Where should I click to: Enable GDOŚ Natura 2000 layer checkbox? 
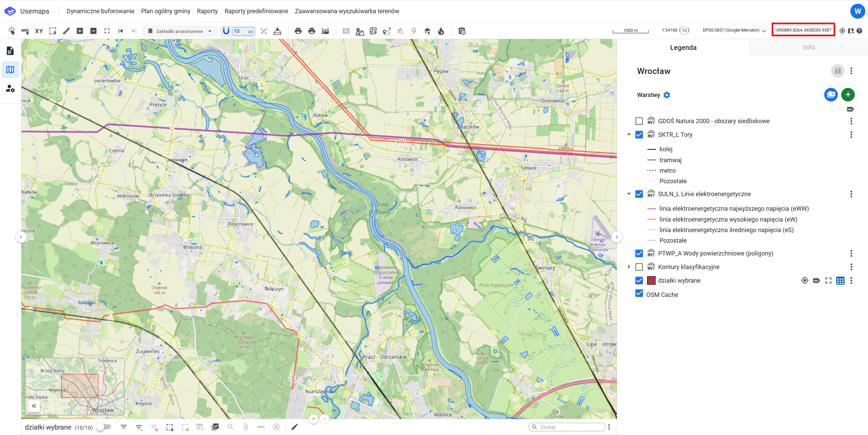click(x=639, y=121)
